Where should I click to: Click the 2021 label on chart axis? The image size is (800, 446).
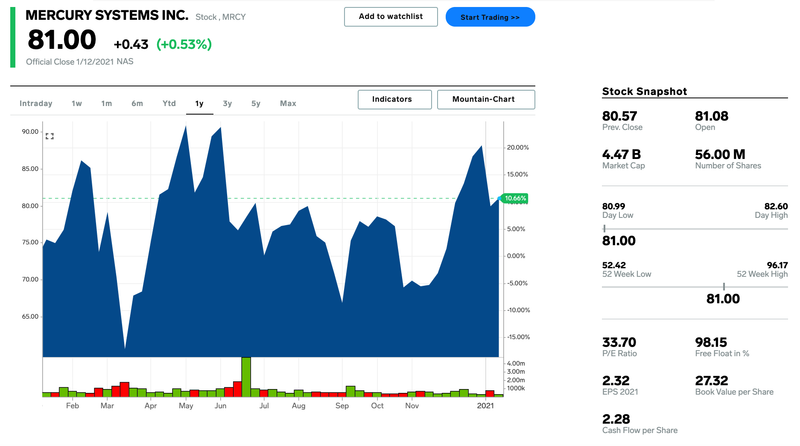coord(485,406)
